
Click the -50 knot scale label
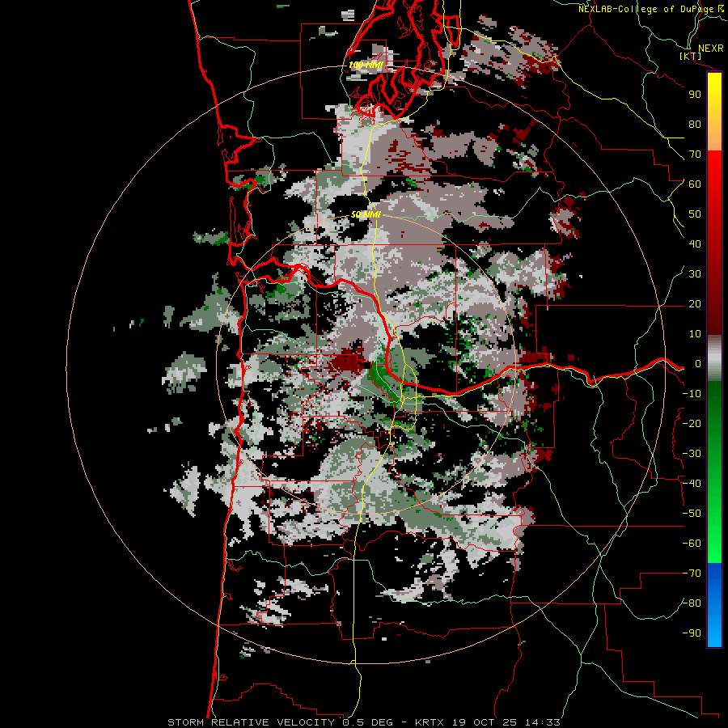click(x=692, y=514)
